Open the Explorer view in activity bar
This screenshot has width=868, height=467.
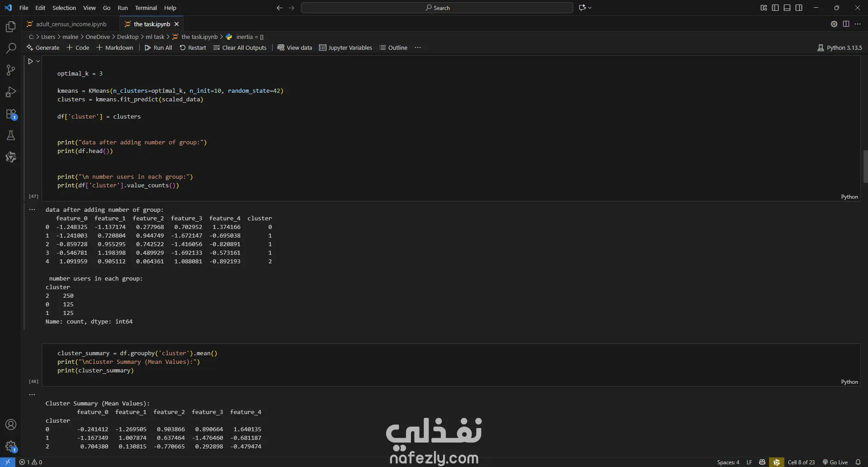pyautogui.click(x=11, y=27)
